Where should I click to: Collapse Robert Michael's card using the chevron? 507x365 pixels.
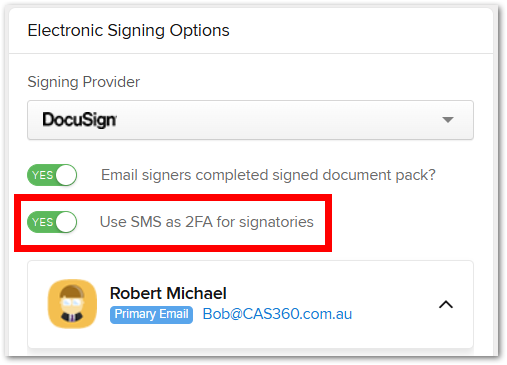click(x=446, y=304)
